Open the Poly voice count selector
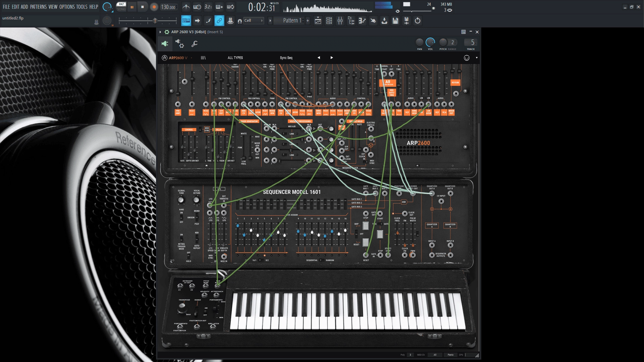The image size is (644, 362). click(410, 355)
